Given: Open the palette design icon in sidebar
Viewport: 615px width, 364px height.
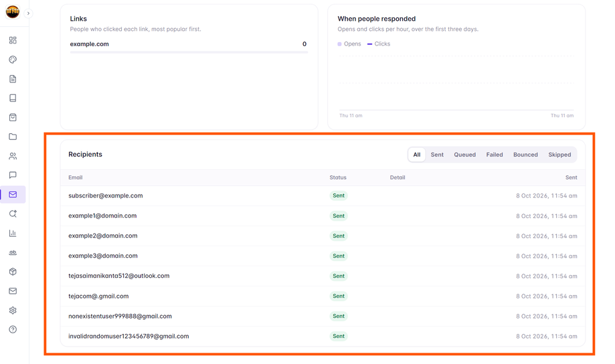Looking at the screenshot, I should (13, 60).
